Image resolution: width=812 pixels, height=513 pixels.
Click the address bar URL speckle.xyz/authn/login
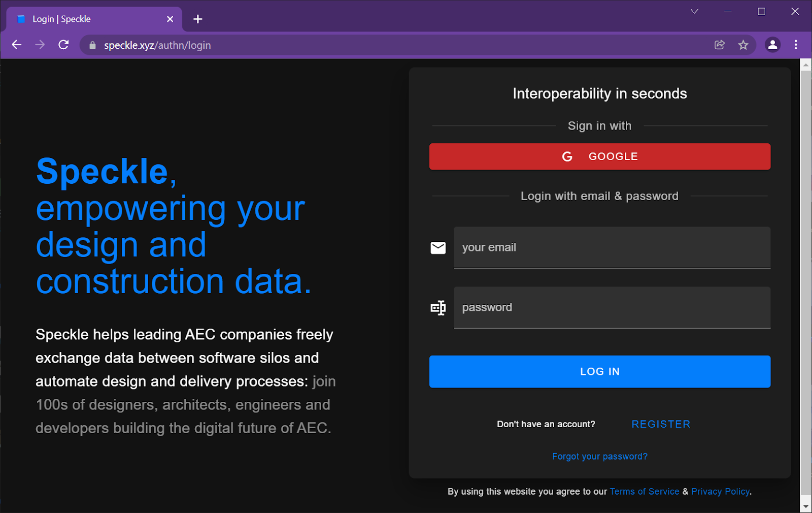click(x=157, y=45)
